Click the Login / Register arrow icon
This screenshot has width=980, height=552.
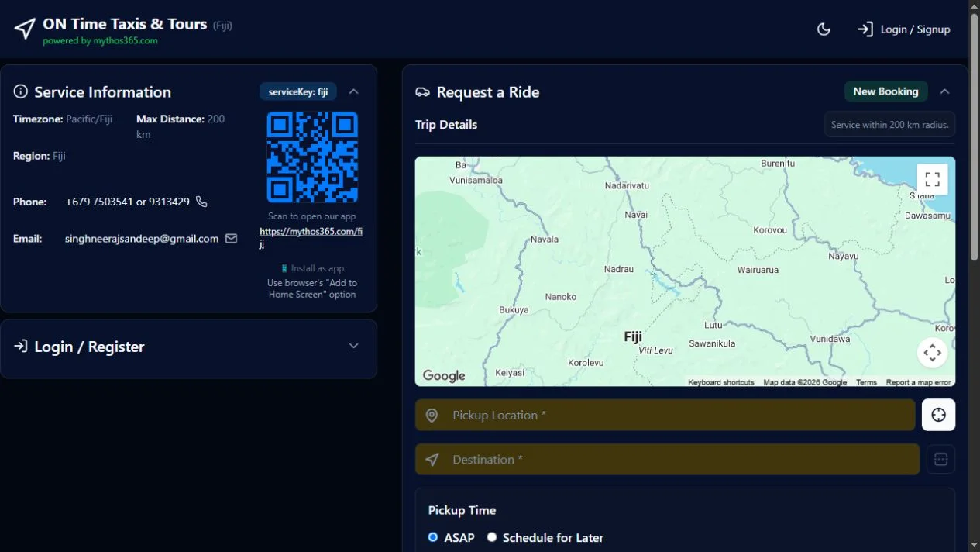[21, 346]
